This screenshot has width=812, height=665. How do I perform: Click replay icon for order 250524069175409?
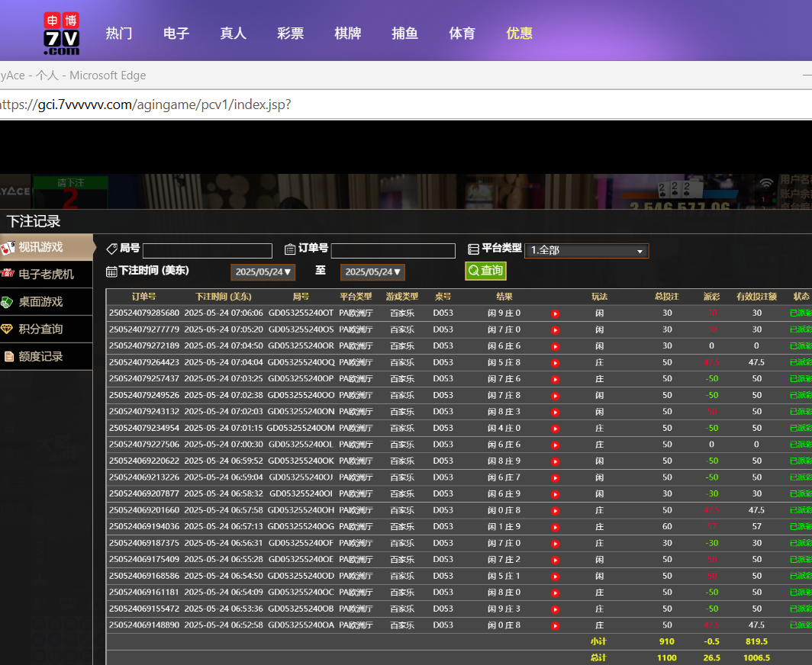[x=556, y=560]
